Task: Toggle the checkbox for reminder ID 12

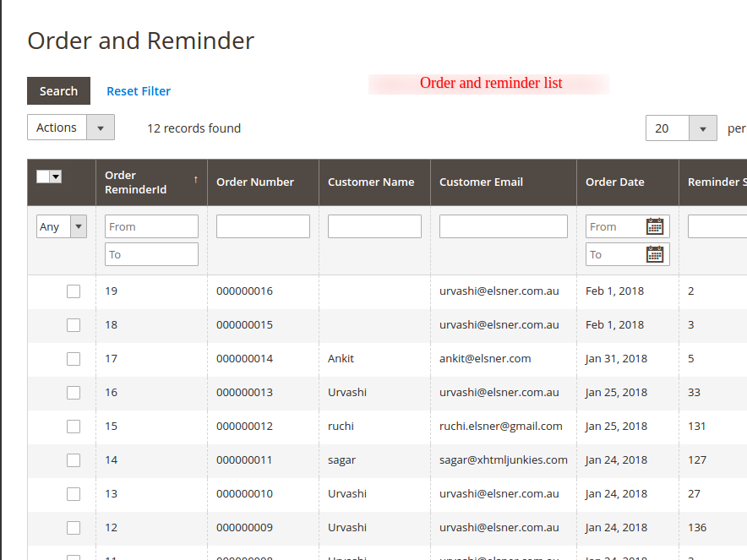Action: click(74, 528)
